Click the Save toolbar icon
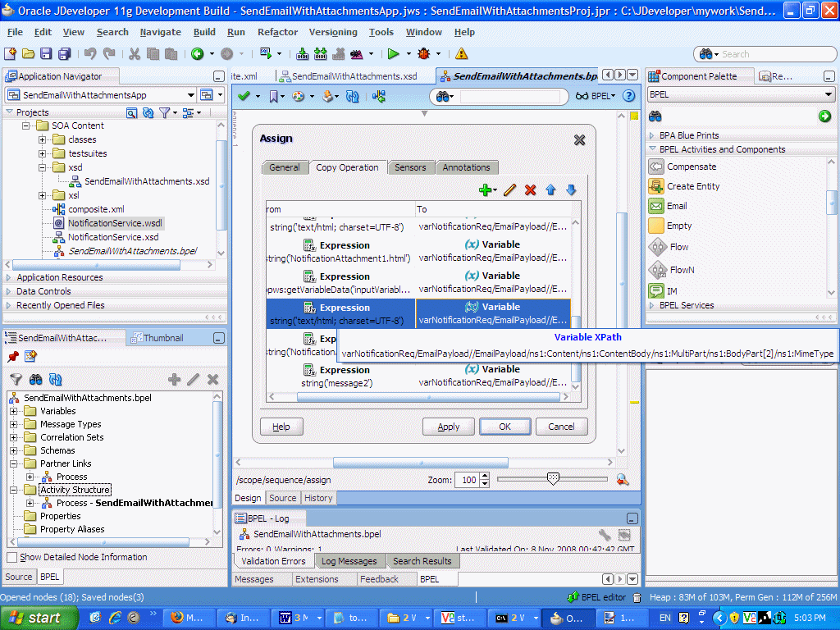Image resolution: width=840 pixels, height=630 pixels. [46, 53]
